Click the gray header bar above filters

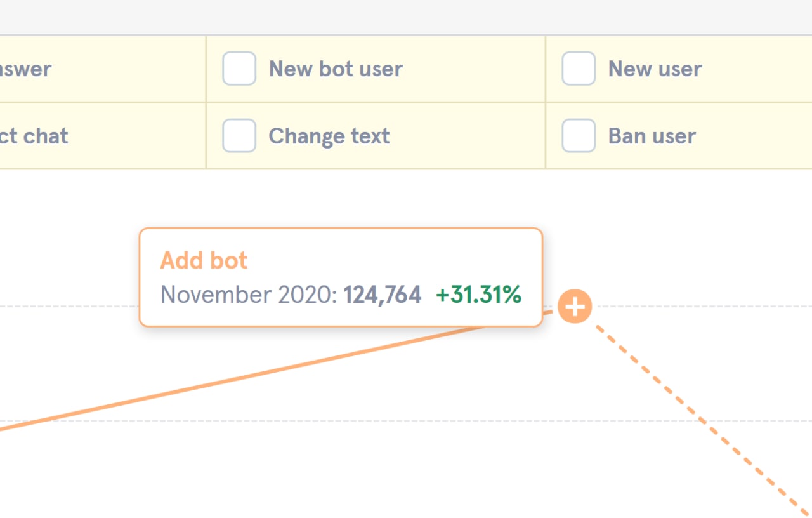coord(406,17)
